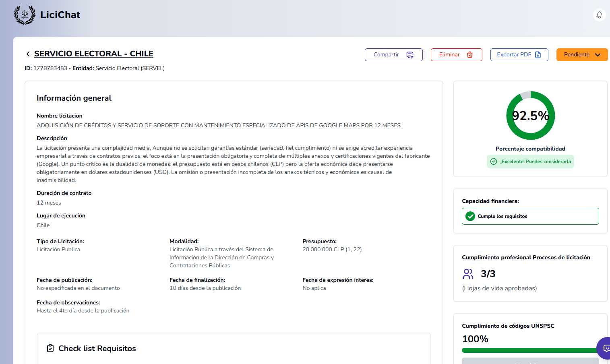Image resolution: width=610 pixels, height=364 pixels.
Task: Click the Modalidad description text
Action: pos(221,257)
